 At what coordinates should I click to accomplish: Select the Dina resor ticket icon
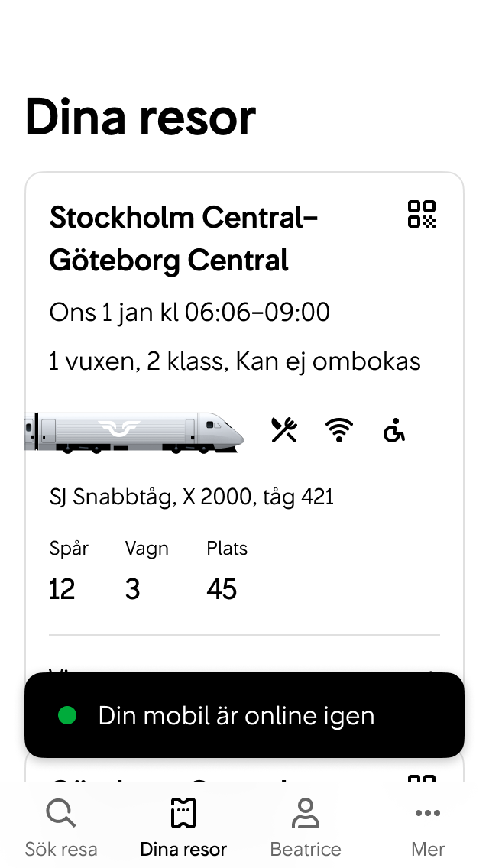pyautogui.click(x=182, y=812)
